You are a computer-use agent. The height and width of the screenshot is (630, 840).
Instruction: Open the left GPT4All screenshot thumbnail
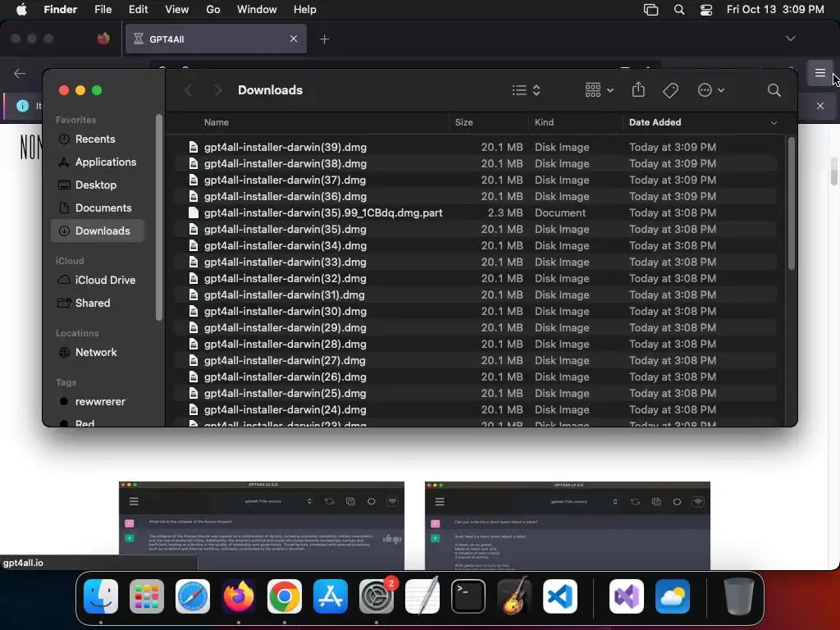point(262,526)
